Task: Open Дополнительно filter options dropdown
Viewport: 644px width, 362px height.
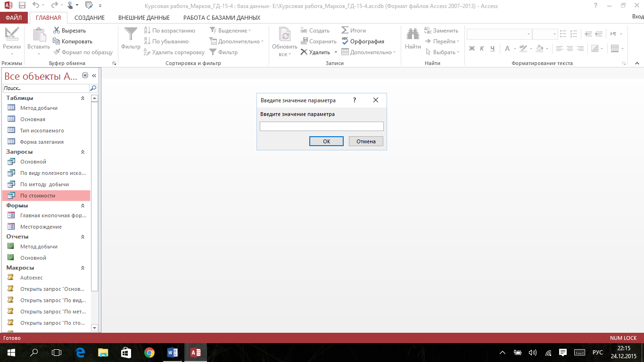Action: point(237,41)
